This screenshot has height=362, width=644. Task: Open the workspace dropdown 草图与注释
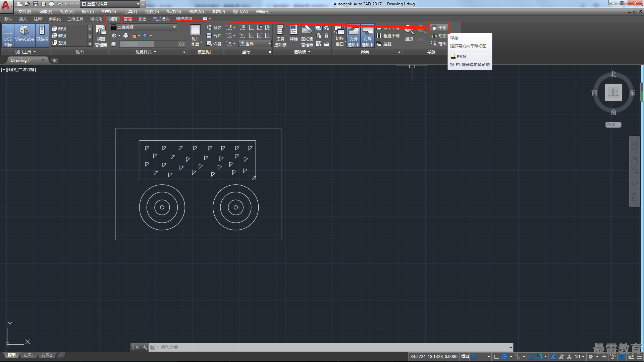coord(110,4)
